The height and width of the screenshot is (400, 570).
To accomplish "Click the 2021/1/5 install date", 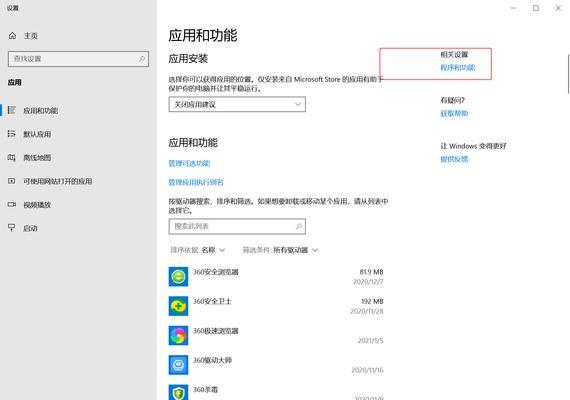I will [x=370, y=341].
